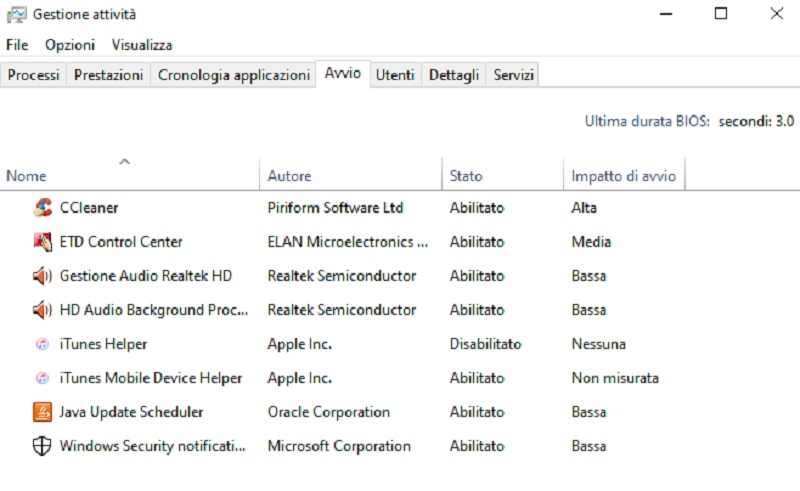This screenshot has height=491, width=800.
Task: Switch to the Processi tab
Action: 34,75
